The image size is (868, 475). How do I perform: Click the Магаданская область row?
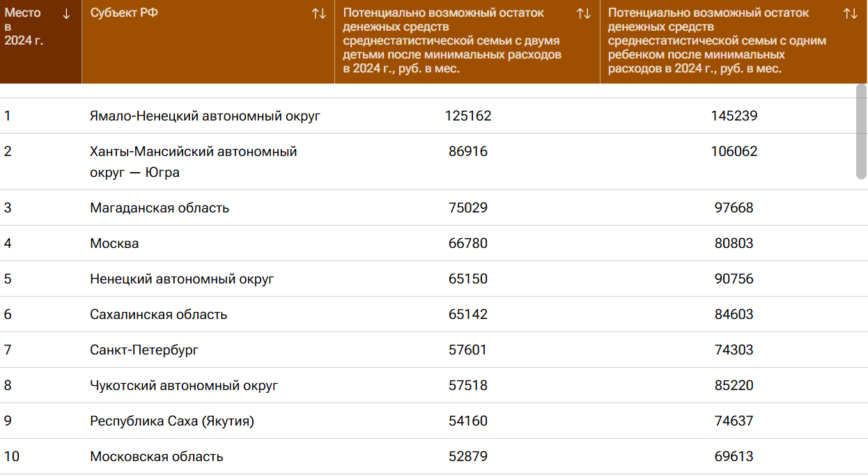(160, 208)
